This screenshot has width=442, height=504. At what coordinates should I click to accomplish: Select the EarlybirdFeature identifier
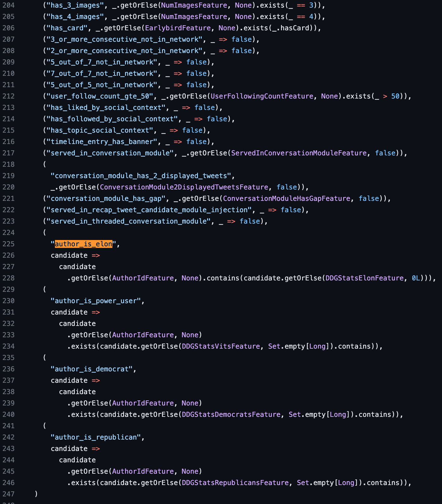click(178, 28)
